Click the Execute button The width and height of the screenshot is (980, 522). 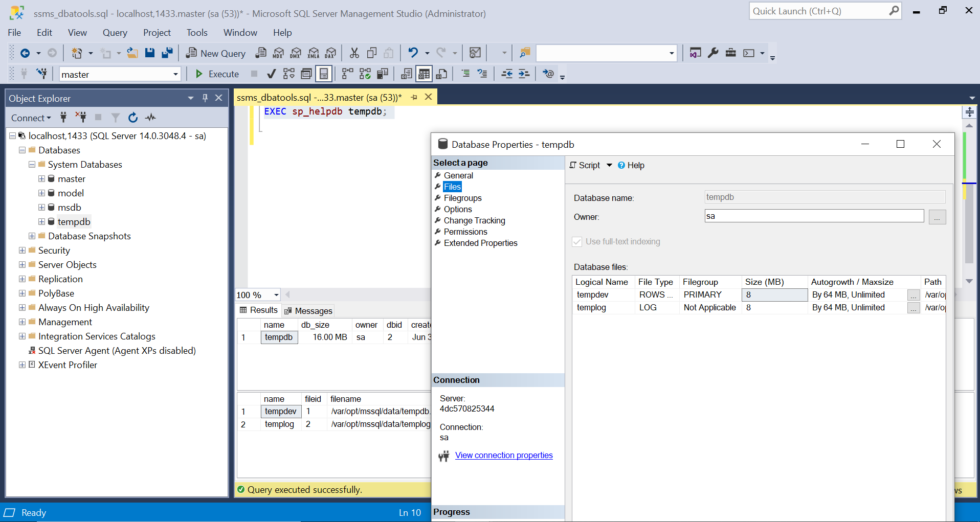[217, 74]
